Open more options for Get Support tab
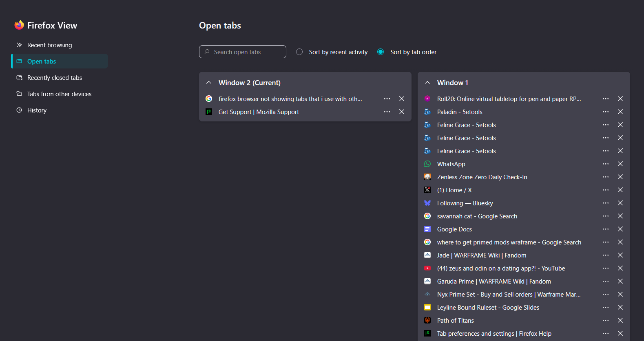This screenshot has height=341, width=644. [x=387, y=112]
